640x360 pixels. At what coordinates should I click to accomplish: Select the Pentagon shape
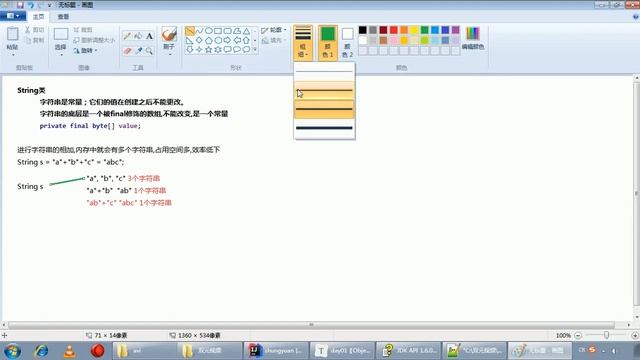209,40
